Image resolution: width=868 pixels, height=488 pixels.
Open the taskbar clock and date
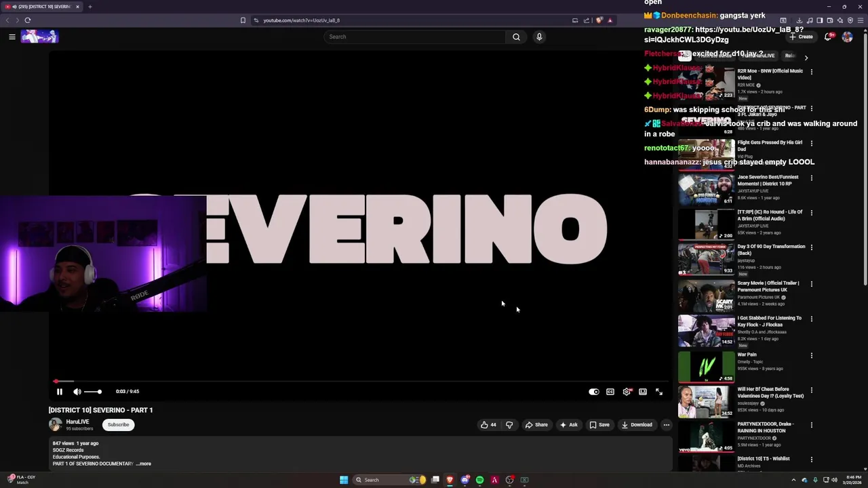pyautogui.click(x=854, y=480)
